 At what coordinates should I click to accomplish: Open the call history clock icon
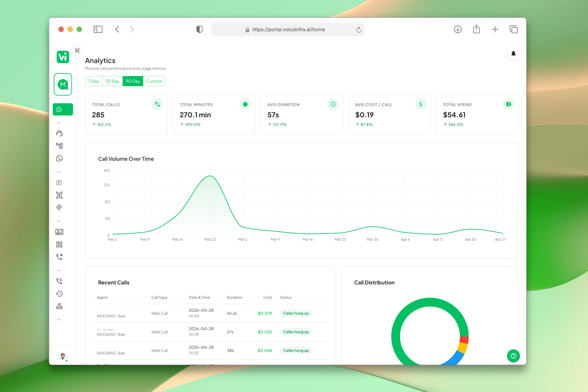59,294
